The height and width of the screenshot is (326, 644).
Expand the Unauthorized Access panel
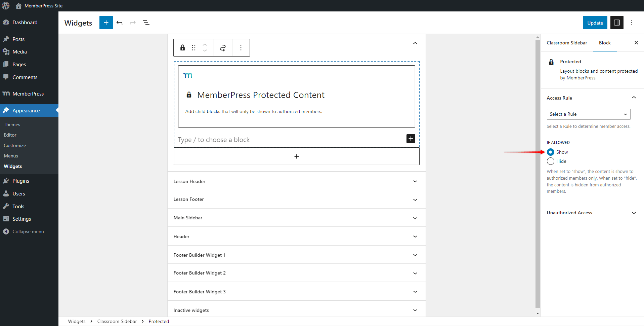(634, 213)
